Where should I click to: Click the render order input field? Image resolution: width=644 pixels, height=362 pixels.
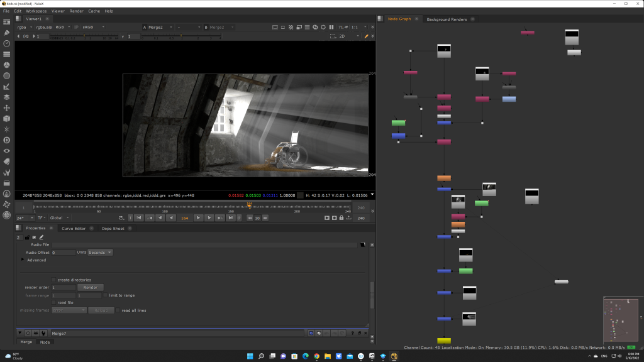click(x=64, y=287)
